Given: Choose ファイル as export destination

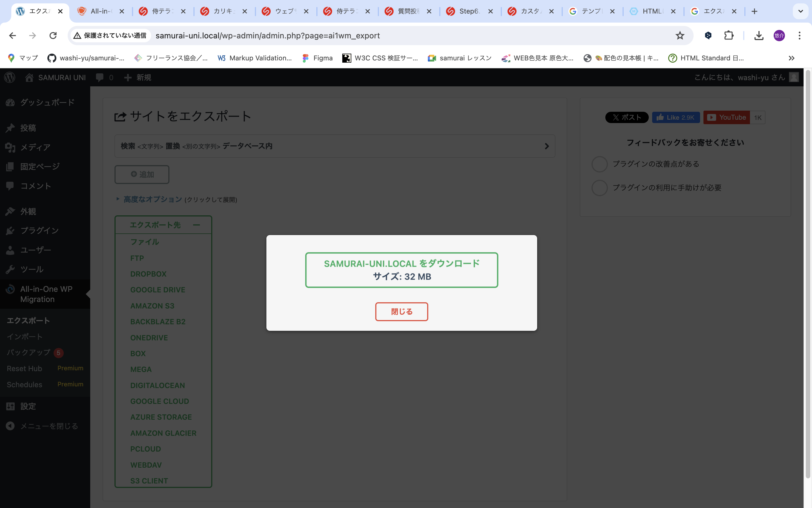Looking at the screenshot, I should click(x=145, y=242).
